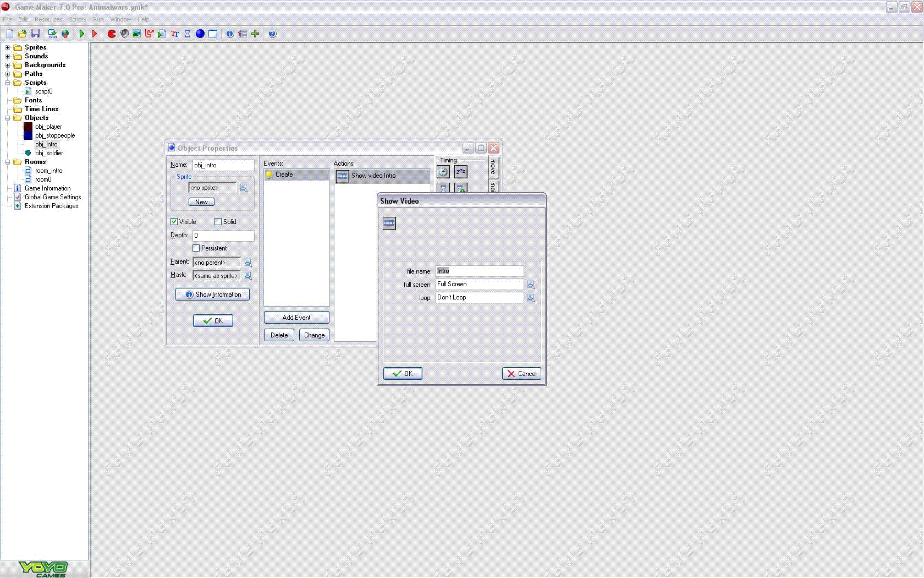
Task: Expand the Sounds folder
Action: click(x=8, y=56)
